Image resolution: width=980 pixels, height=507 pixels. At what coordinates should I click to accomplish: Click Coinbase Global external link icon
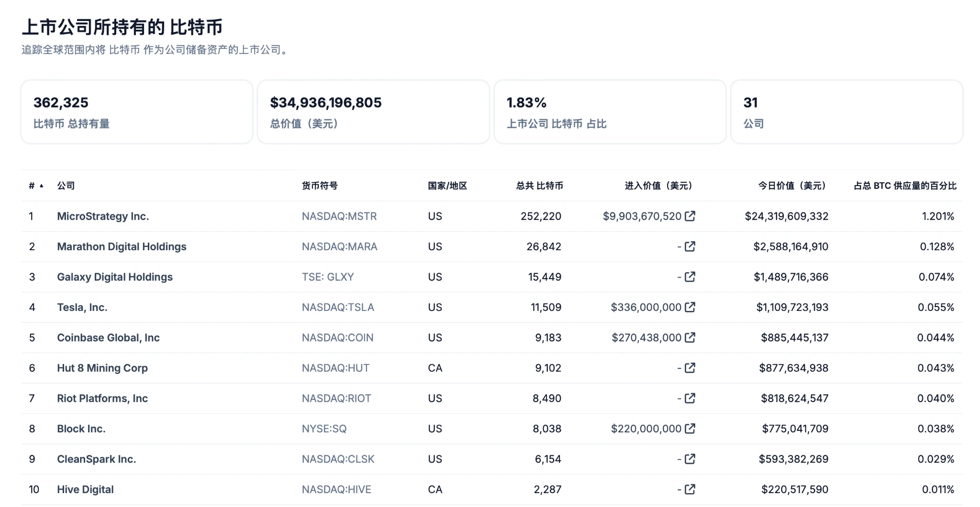(690, 338)
